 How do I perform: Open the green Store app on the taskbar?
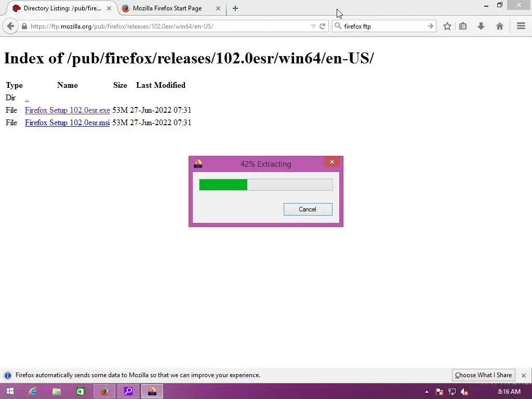pos(81,391)
